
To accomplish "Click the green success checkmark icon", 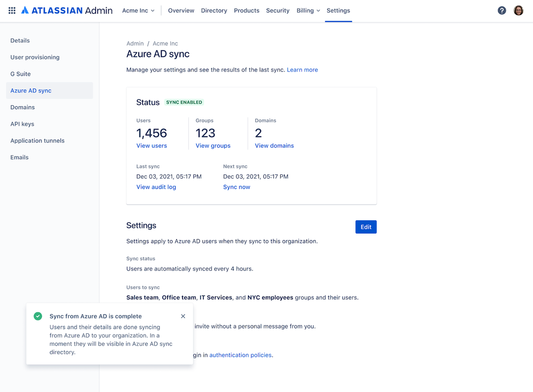I will 38,316.
